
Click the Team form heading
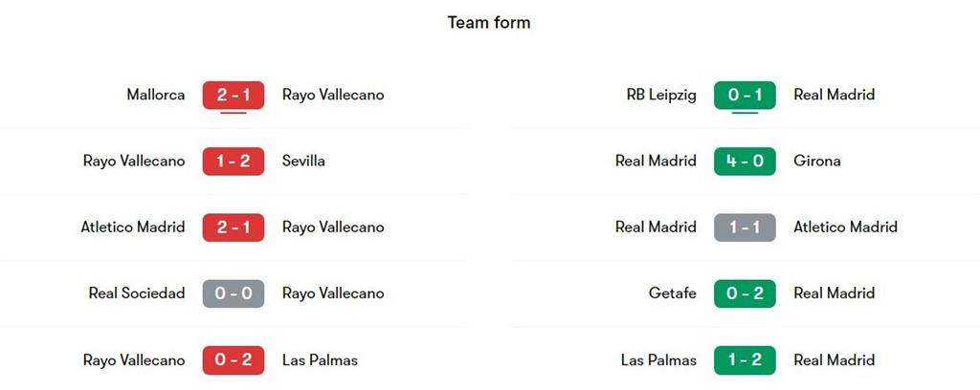point(489,22)
